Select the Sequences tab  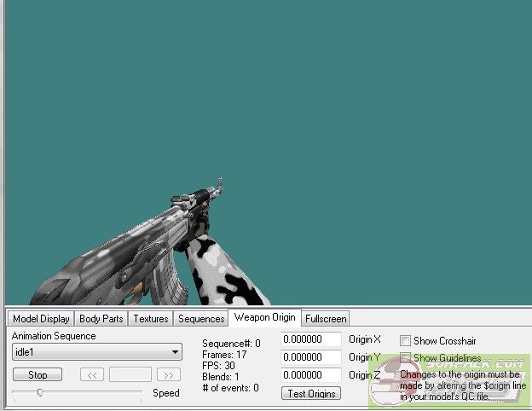200,319
